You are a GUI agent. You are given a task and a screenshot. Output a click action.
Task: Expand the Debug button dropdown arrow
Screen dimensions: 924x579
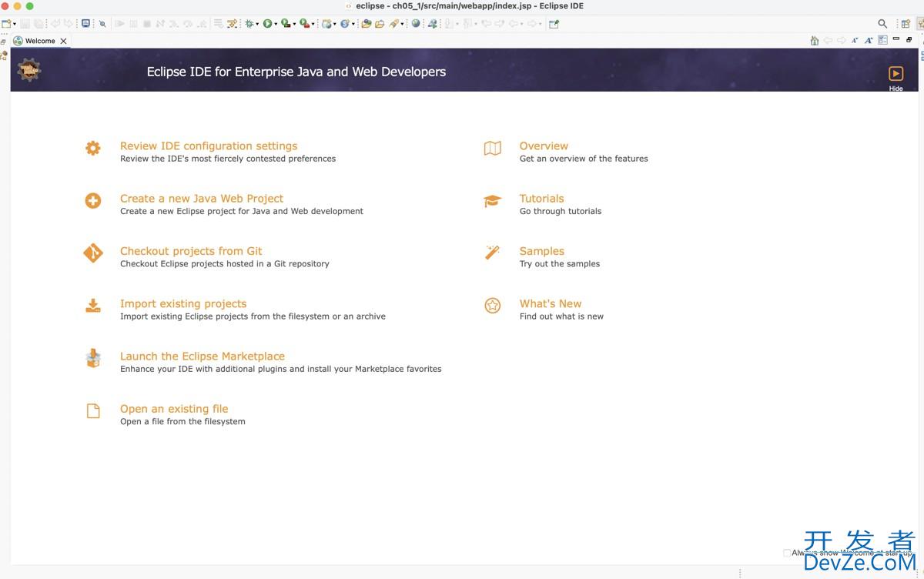pos(257,25)
